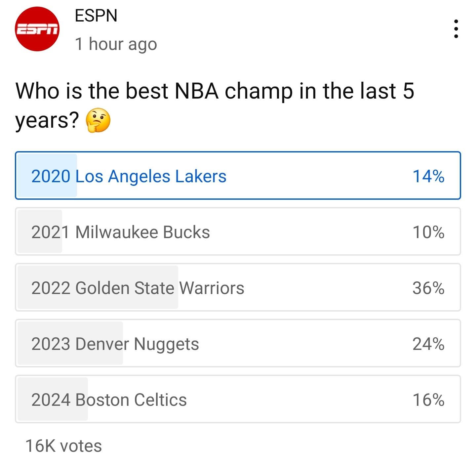Click the 24% Nuggets result
This screenshot has height=465, width=476.
(428, 344)
